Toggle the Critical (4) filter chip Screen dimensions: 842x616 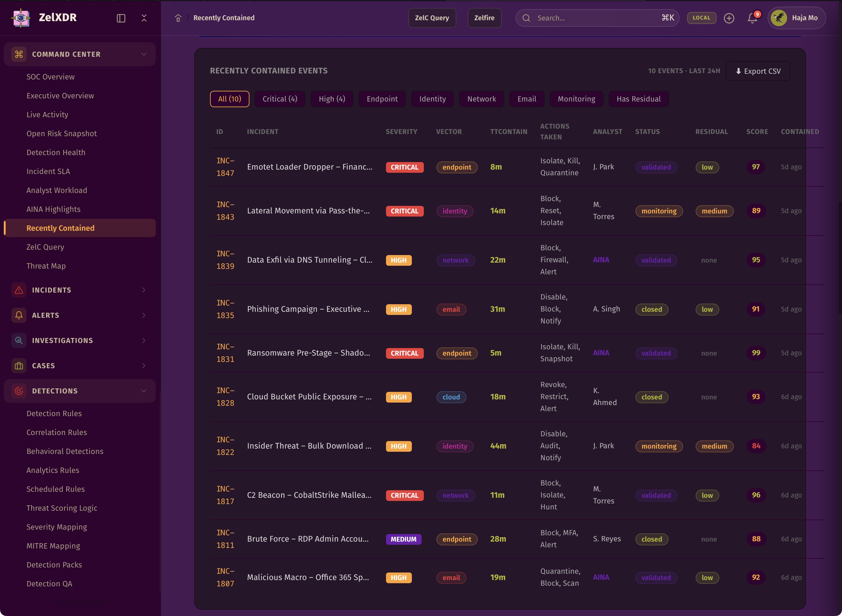point(280,99)
